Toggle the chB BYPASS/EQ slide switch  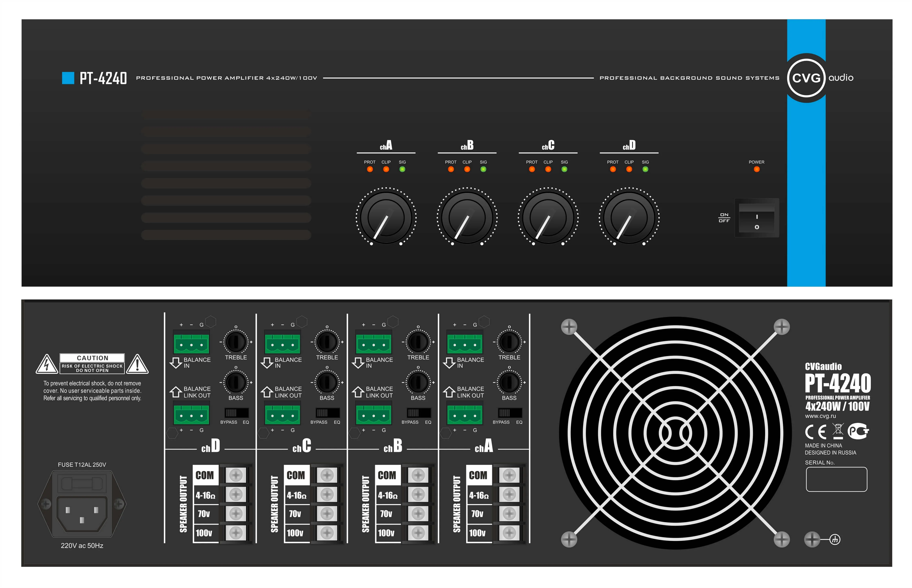(419, 413)
